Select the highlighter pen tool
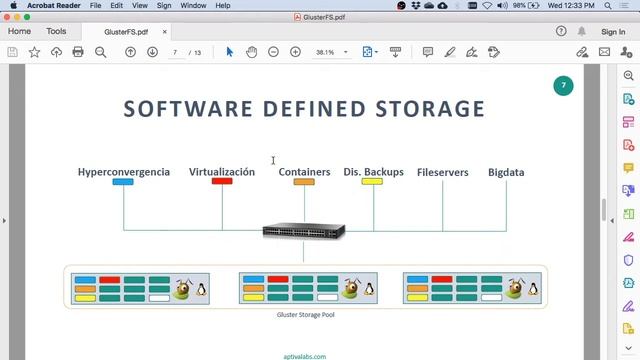This screenshot has height=360, width=640. pos(449,52)
